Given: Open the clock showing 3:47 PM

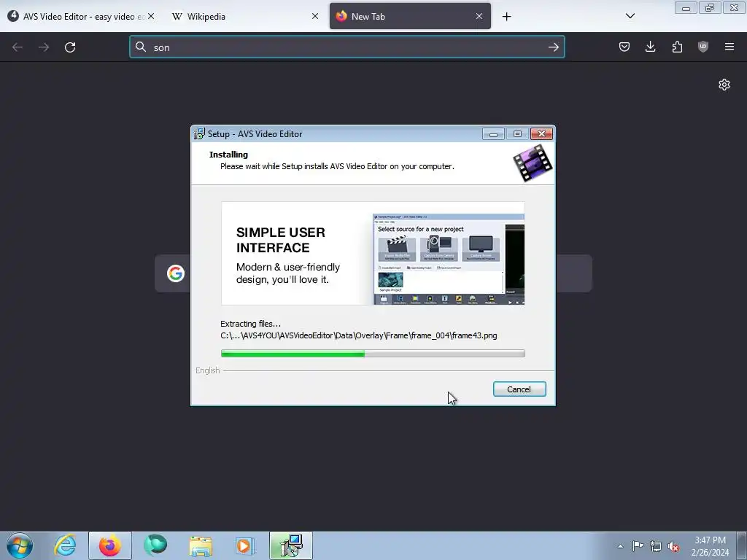Looking at the screenshot, I should tap(710, 545).
